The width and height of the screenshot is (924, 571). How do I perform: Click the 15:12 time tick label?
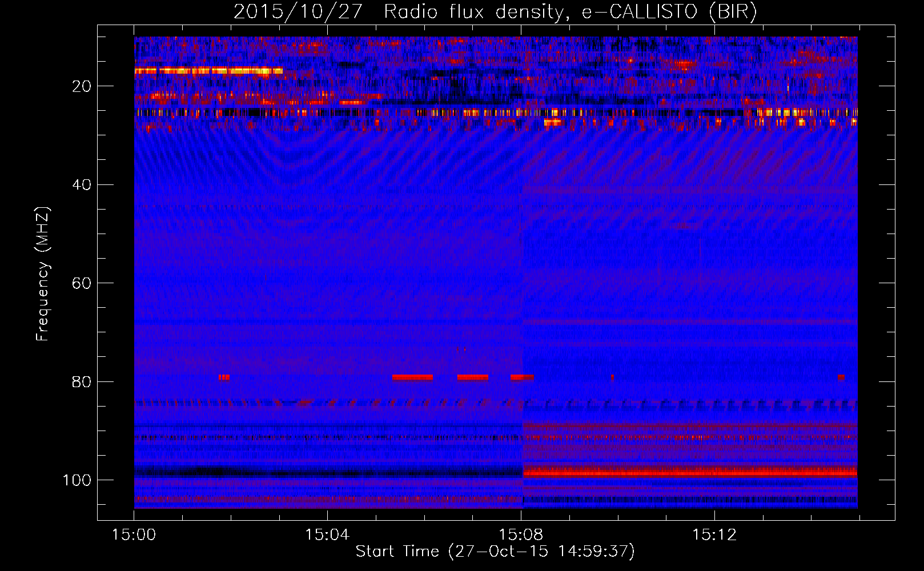tap(714, 535)
